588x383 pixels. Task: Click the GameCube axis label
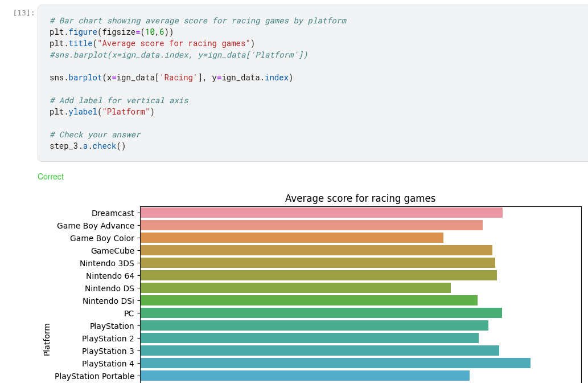click(x=112, y=251)
